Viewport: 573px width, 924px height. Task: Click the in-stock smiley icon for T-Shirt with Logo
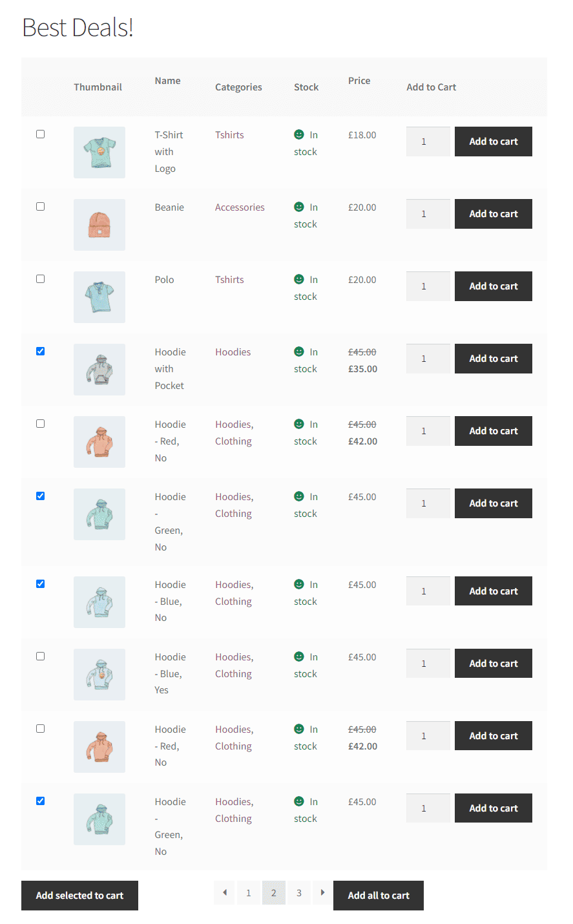(x=298, y=134)
